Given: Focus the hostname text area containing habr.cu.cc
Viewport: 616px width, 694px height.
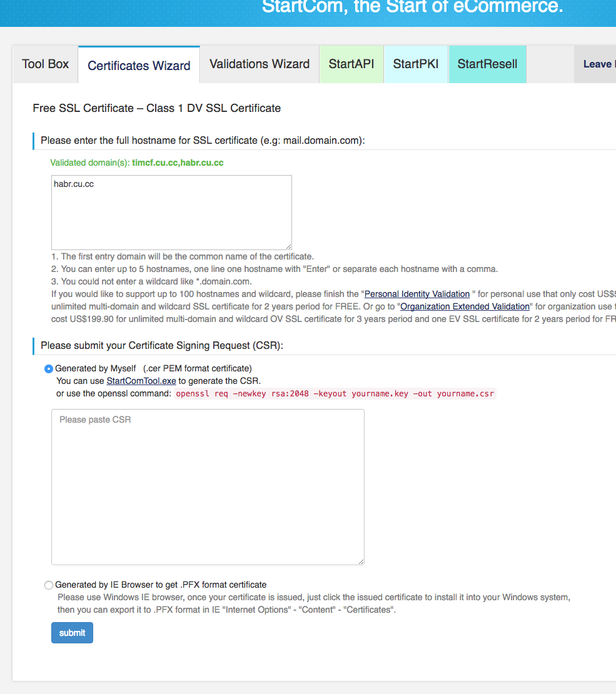Looking at the screenshot, I should (x=171, y=213).
